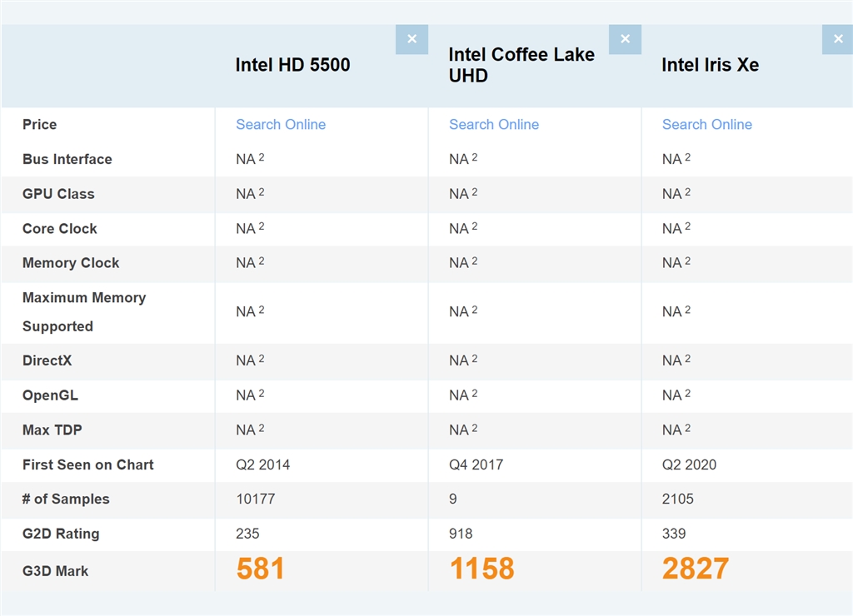The height and width of the screenshot is (616, 853).
Task: Open Search Online link for Intel HD 5500
Action: click(x=281, y=125)
